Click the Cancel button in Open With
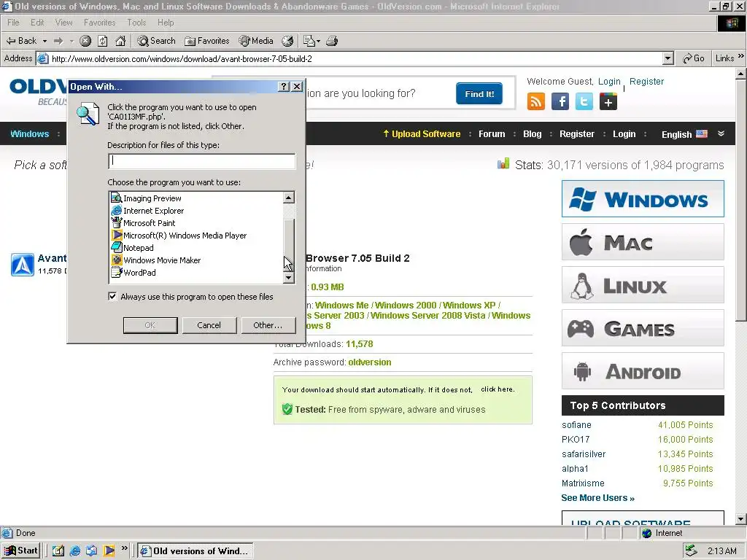Viewport: 747px width, 560px height. 209,325
